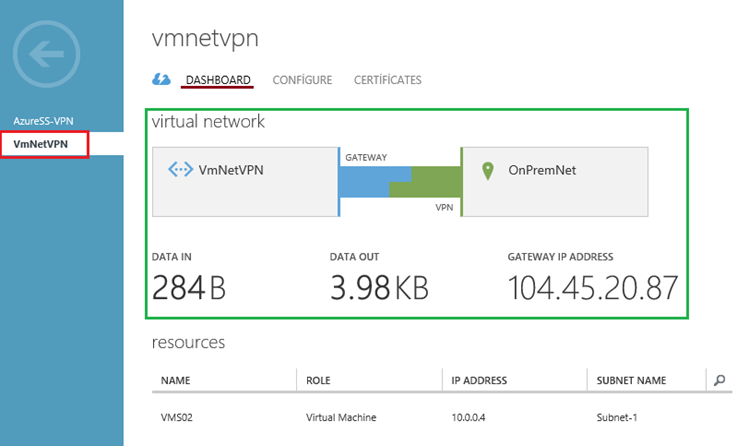Click the VPN label under connection bar
Screen dimensions: 737x446
444,207
